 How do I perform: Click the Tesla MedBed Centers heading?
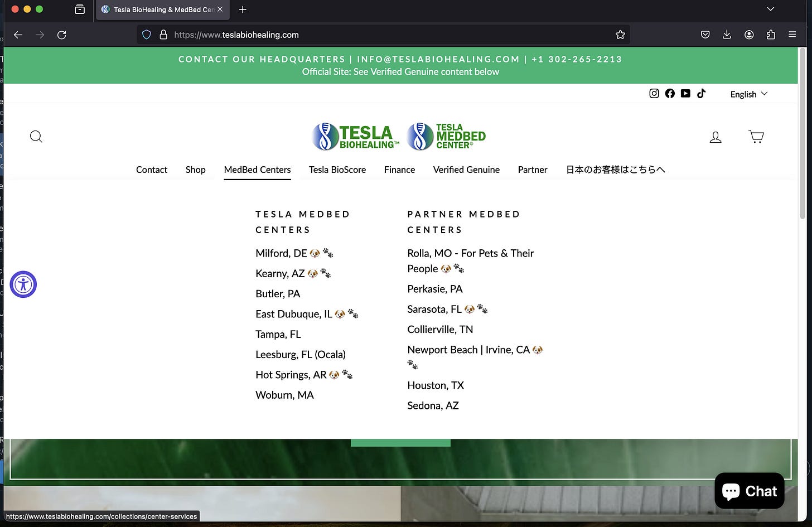tap(303, 222)
